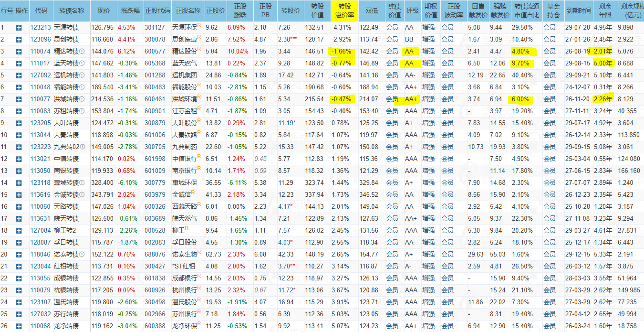Click 转股价 3.70 in 红相转债 row

coord(288,267)
